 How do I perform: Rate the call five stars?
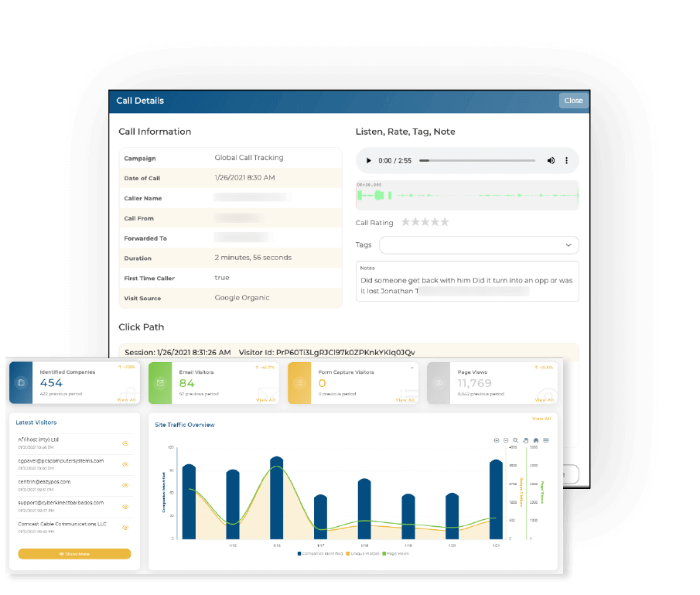[445, 222]
